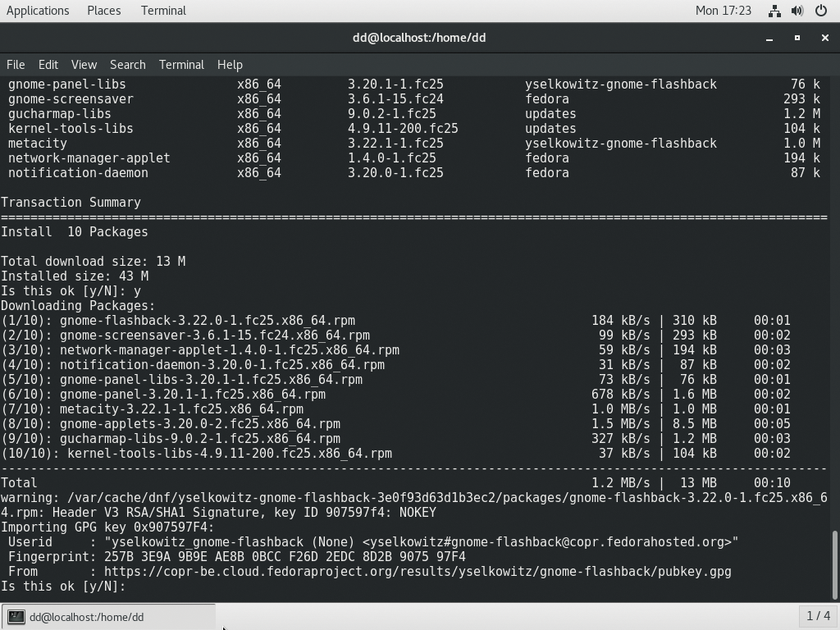Click the metacity-3.22.1-1.fc25.x86_64.rpm download row
840x630 pixels.
395,409
